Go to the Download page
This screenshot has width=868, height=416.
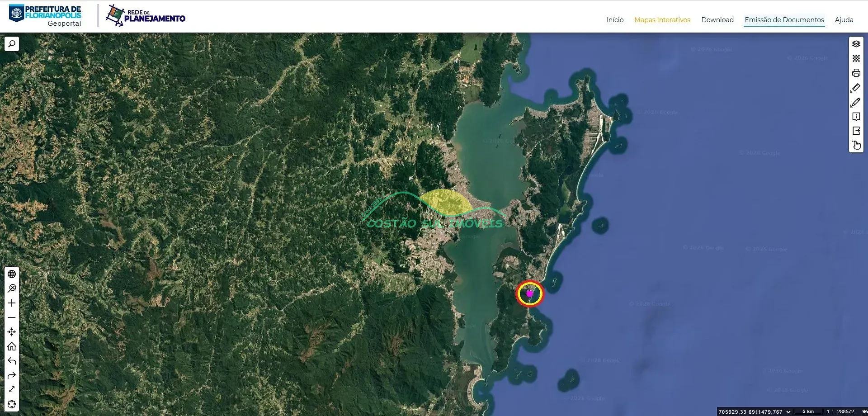point(717,20)
